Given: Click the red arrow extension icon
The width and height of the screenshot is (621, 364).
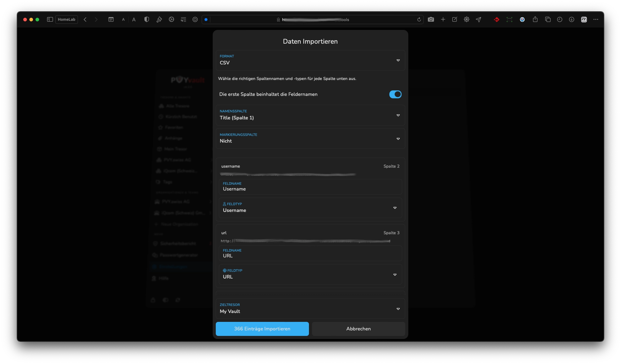Looking at the screenshot, I should [x=497, y=20].
